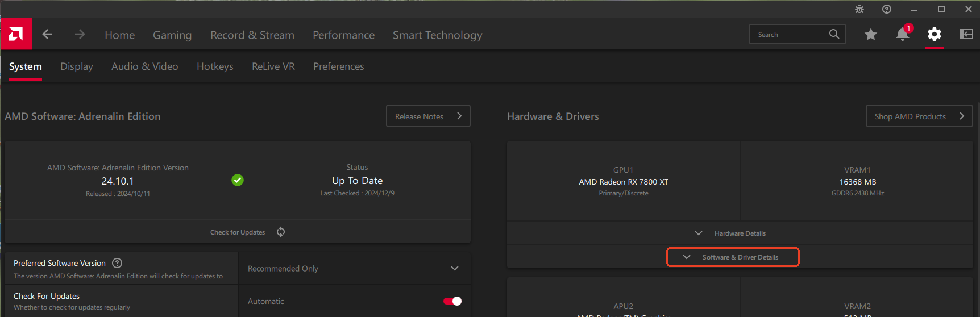Open the bug report tool icon
Viewport: 980px width, 317px height.
(x=859, y=9)
